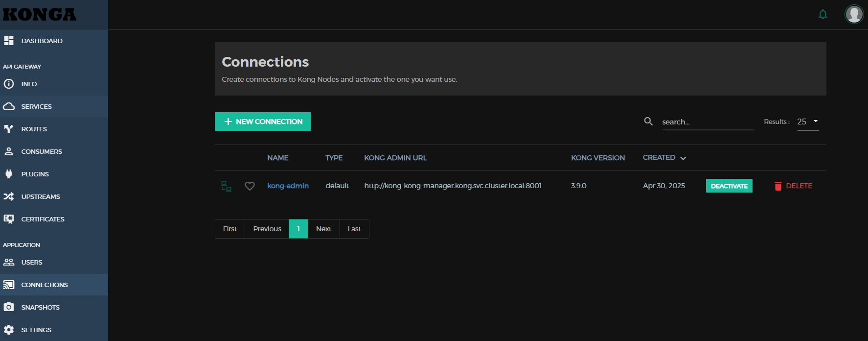Toggle kong-admin heart favorite icon
This screenshot has width=868, height=341.
[250, 186]
